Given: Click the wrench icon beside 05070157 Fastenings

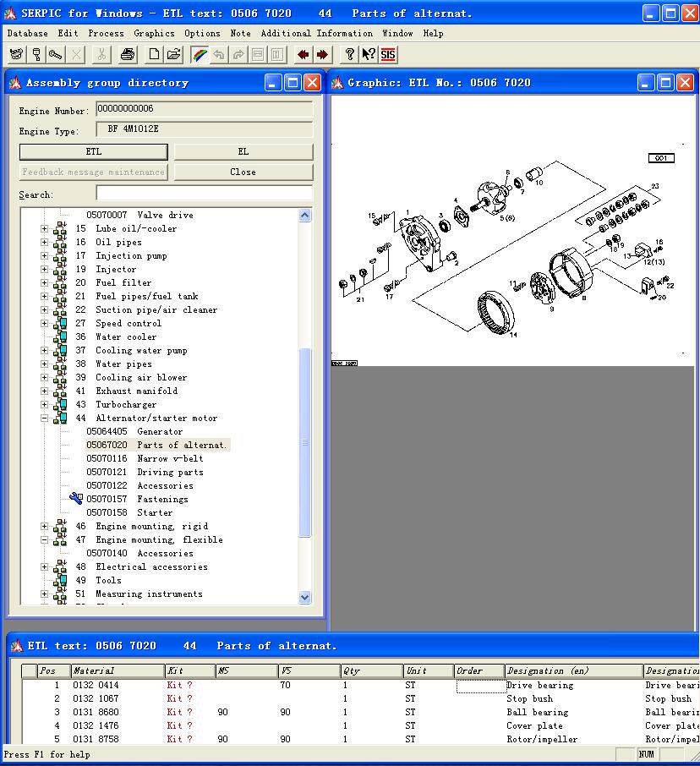Looking at the screenshot, I should pos(76,498).
